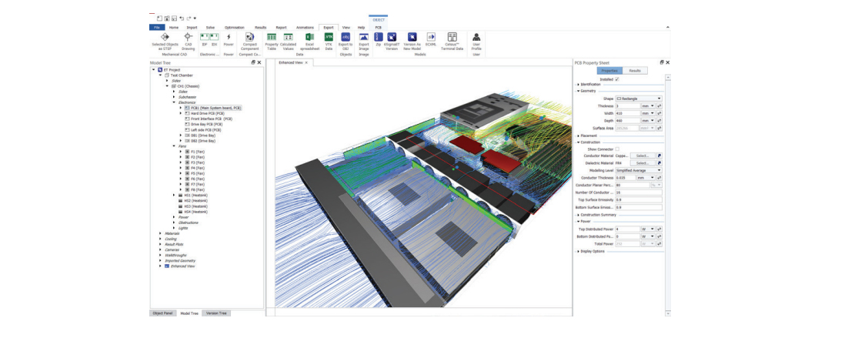Viewport: 868px width, 338px height.
Task: Export an IDX electronic file
Action: pos(214,39)
